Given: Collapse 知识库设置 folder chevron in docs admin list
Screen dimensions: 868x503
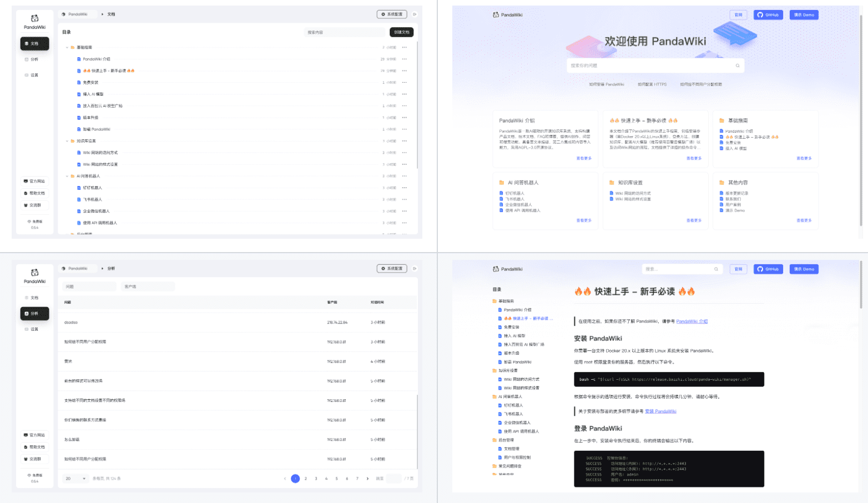Looking at the screenshot, I should pyautogui.click(x=67, y=141).
